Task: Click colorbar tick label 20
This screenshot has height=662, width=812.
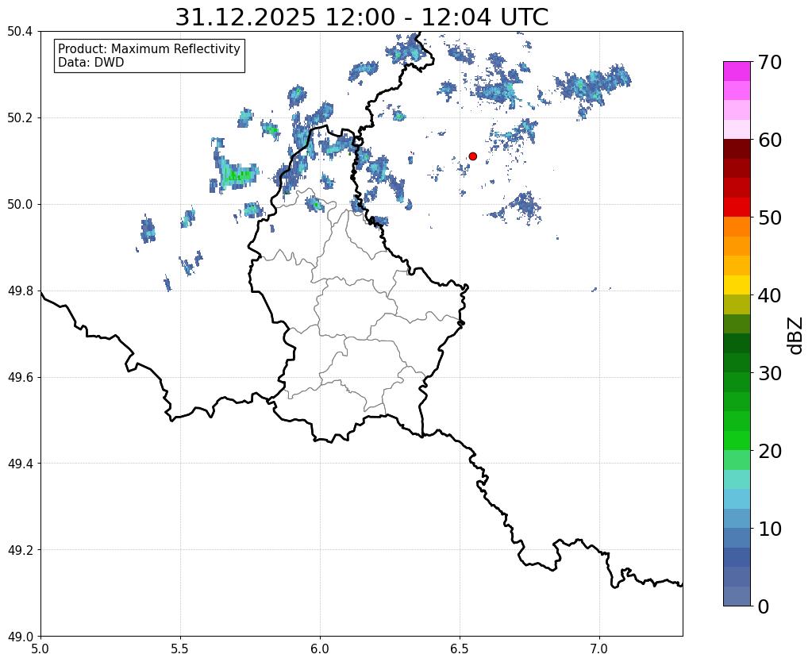Action: 770,451
